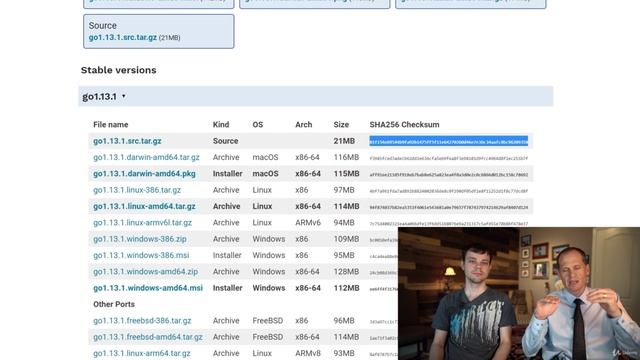Download go1.13.1.linux-amd64.tar.gz archive
640x360 pixels.
point(144,206)
